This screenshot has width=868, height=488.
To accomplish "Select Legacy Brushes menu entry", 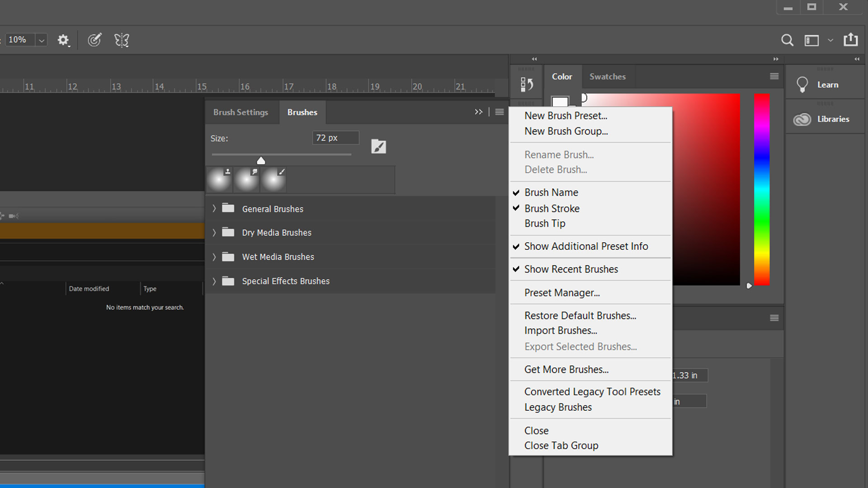I will [557, 407].
